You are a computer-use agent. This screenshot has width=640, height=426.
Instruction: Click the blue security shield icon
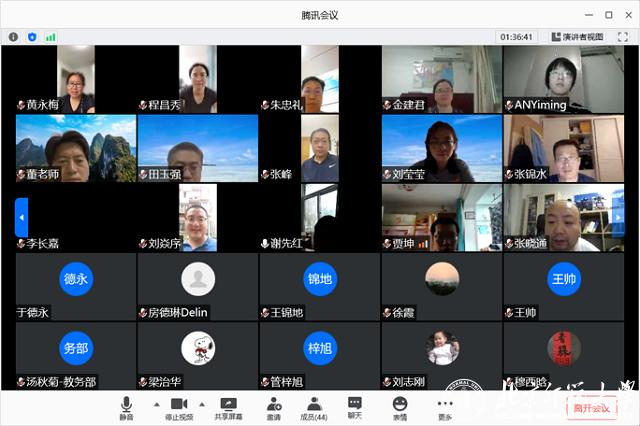(x=31, y=37)
